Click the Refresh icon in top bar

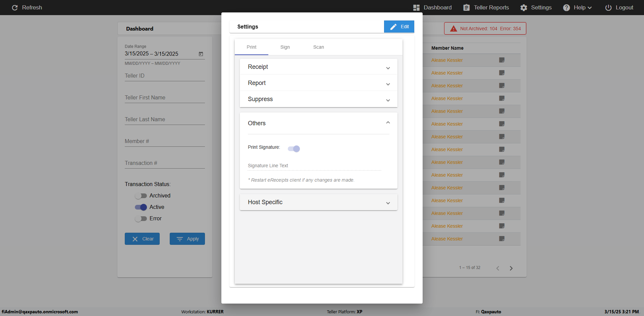[x=15, y=7]
